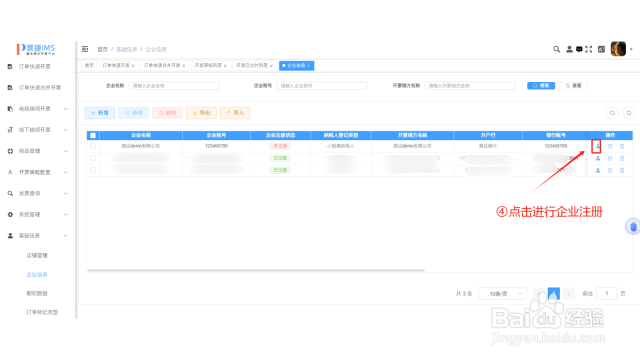Click the 导出 export button

pyautogui.click(x=201, y=113)
